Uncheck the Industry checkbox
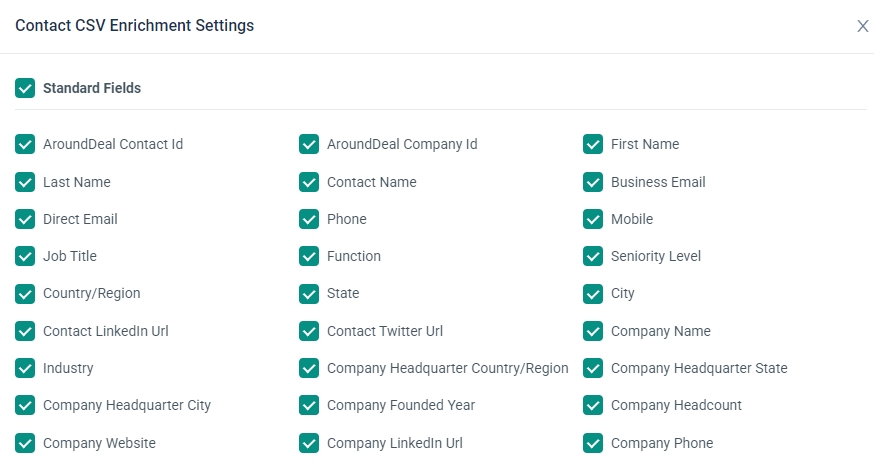 coord(25,369)
